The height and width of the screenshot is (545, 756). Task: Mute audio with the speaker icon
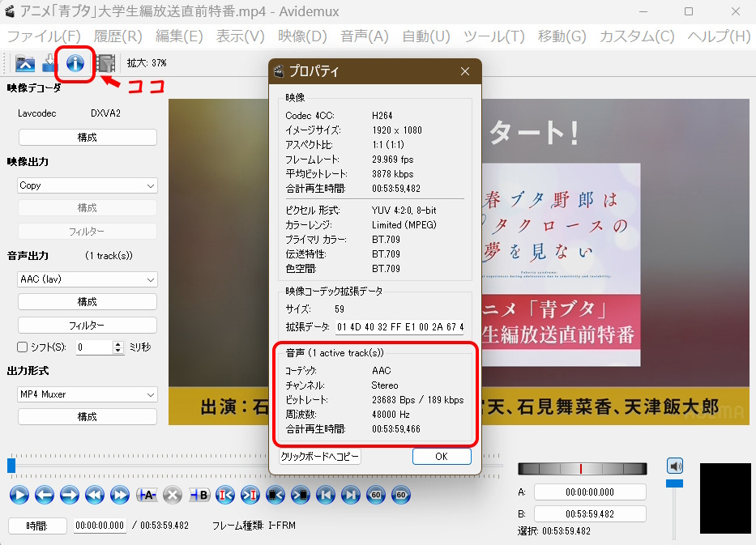(675, 466)
